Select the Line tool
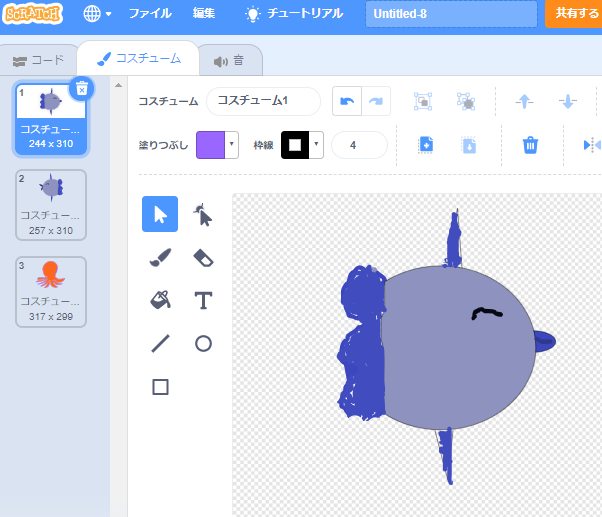Image resolution: width=602 pixels, height=517 pixels. tap(160, 344)
